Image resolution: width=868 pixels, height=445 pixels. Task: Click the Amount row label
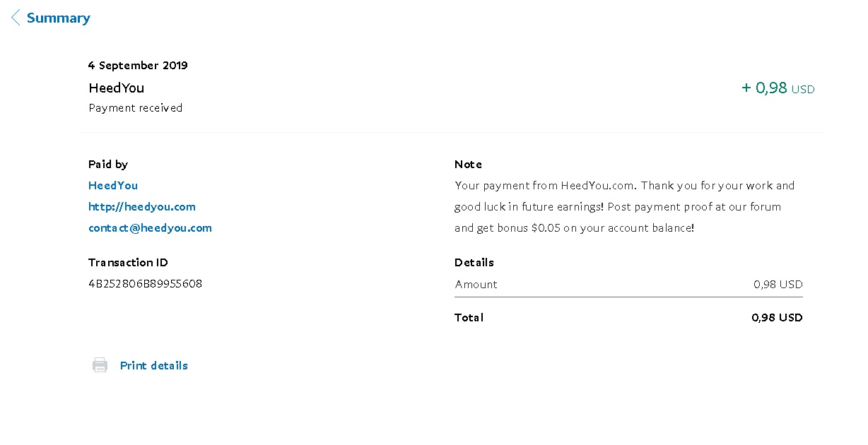click(x=476, y=284)
